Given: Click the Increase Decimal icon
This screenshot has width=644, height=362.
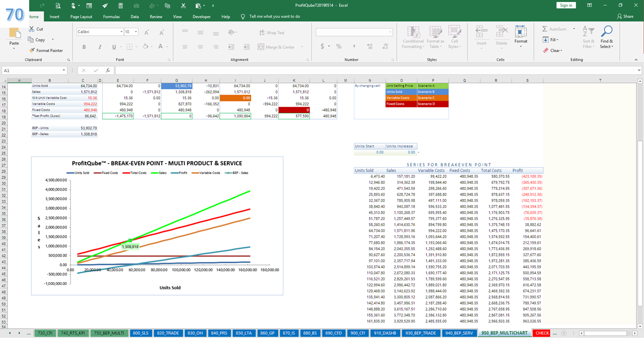Looking at the screenshot, I should (x=370, y=47).
